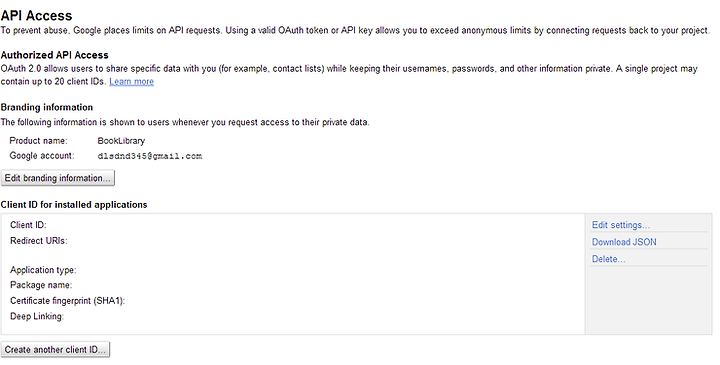The height and width of the screenshot is (365, 720).
Task: Click the Client ID field label
Action: tap(28, 225)
